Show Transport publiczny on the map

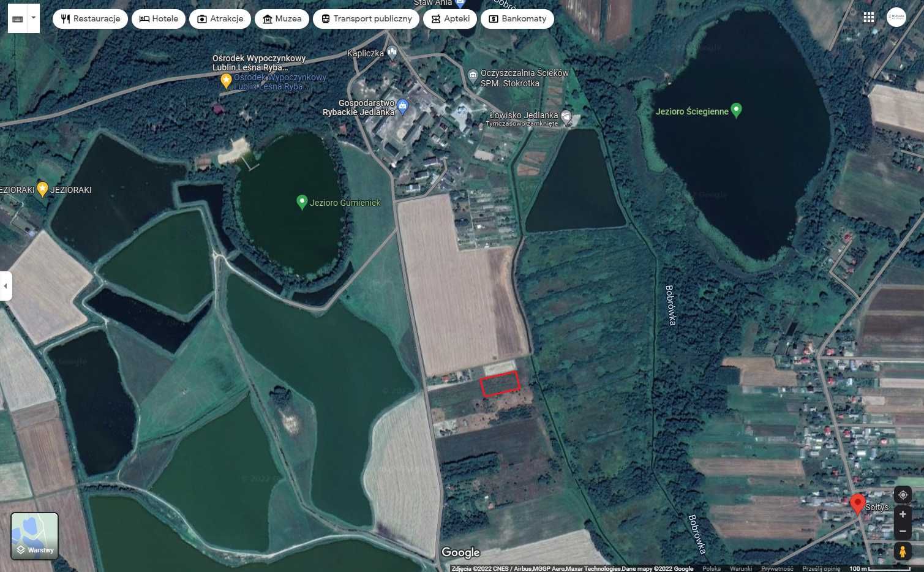(366, 19)
